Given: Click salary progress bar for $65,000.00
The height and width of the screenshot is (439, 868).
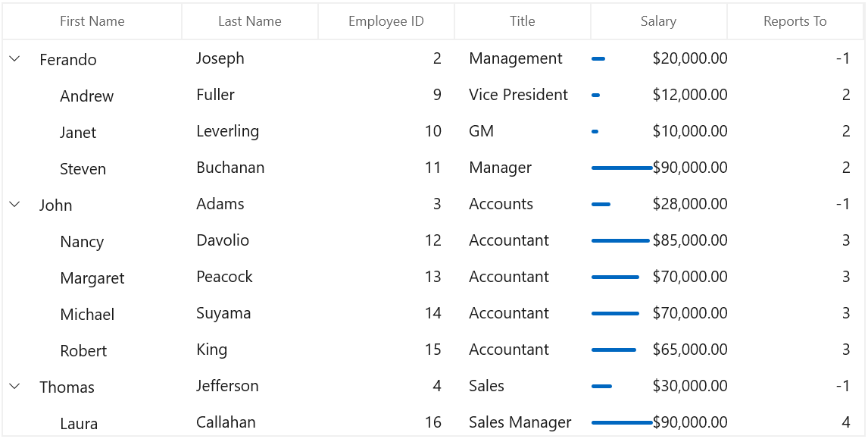Looking at the screenshot, I should (x=614, y=350).
